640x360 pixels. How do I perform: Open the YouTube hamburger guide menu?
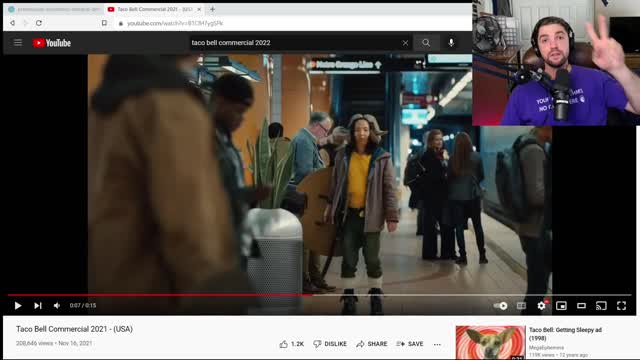pyautogui.click(x=18, y=42)
